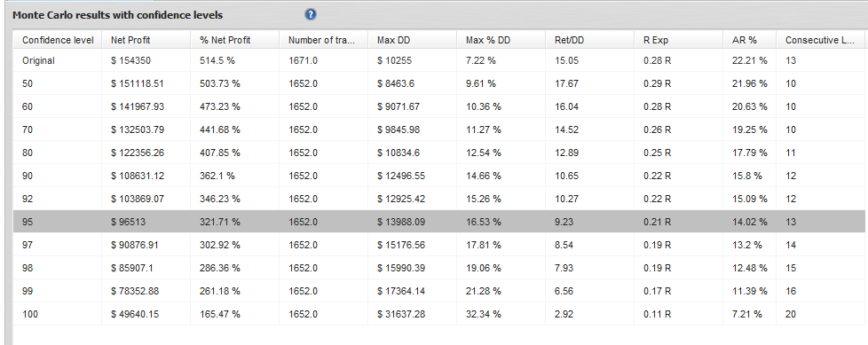Select confidence level 60 row

tap(439, 106)
